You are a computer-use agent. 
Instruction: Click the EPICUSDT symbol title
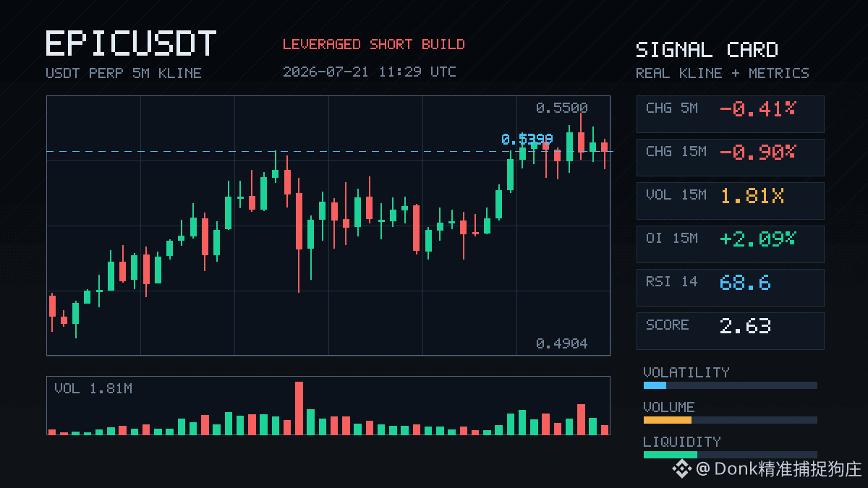coord(131,44)
